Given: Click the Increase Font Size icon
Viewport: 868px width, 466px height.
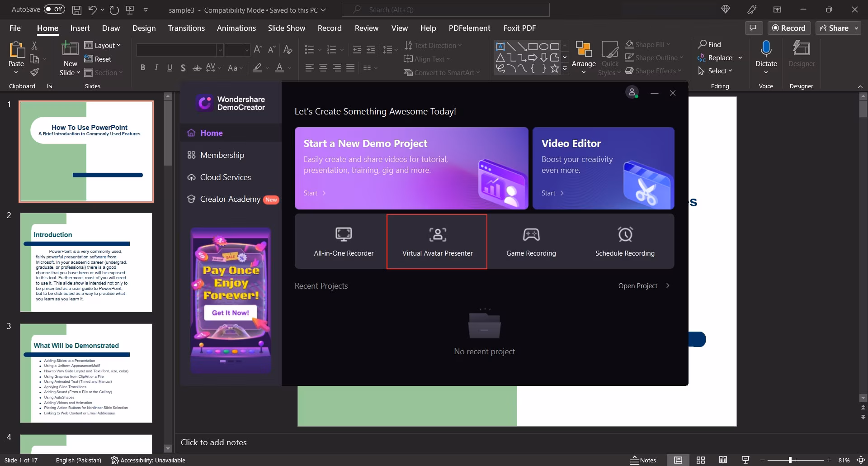Looking at the screenshot, I should [x=258, y=49].
